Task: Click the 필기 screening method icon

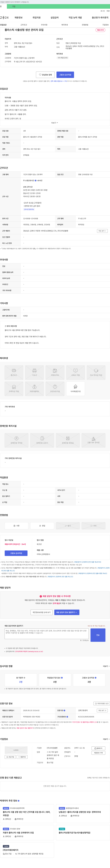Action: coord(68,526)
